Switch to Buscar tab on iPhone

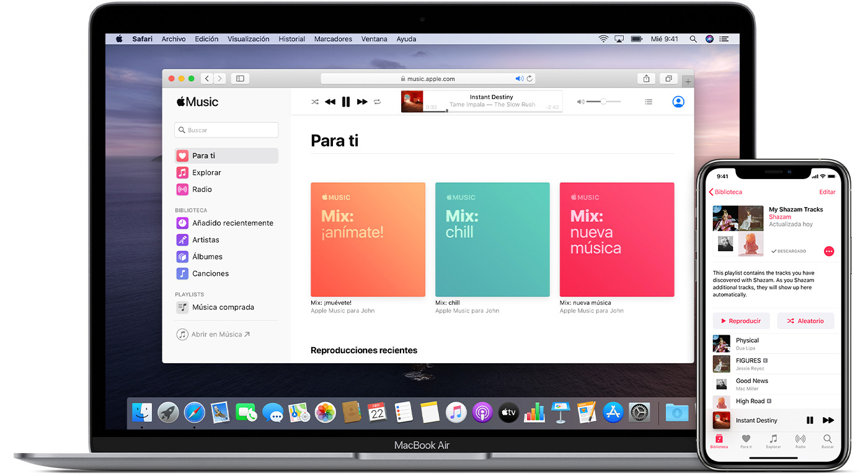pyautogui.click(x=828, y=441)
